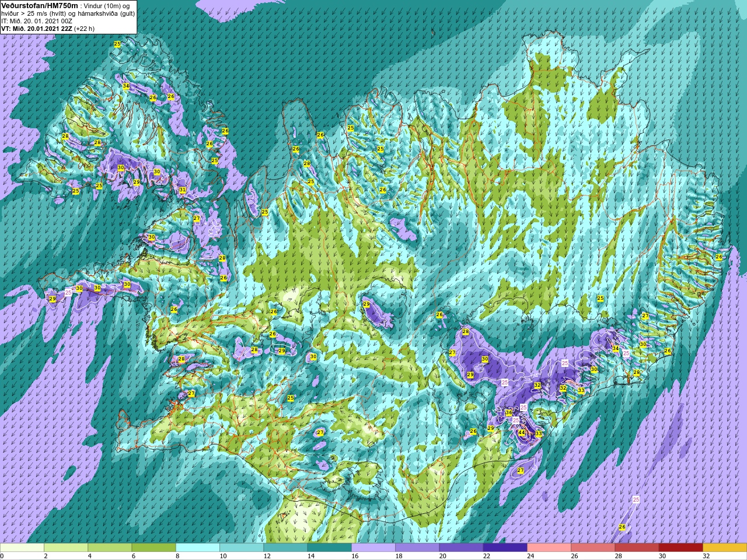Image resolution: width=747 pixels, height=560 pixels.
Task: Pick the bright cyan 8–10 m/s legend swatch
Action: point(198,548)
